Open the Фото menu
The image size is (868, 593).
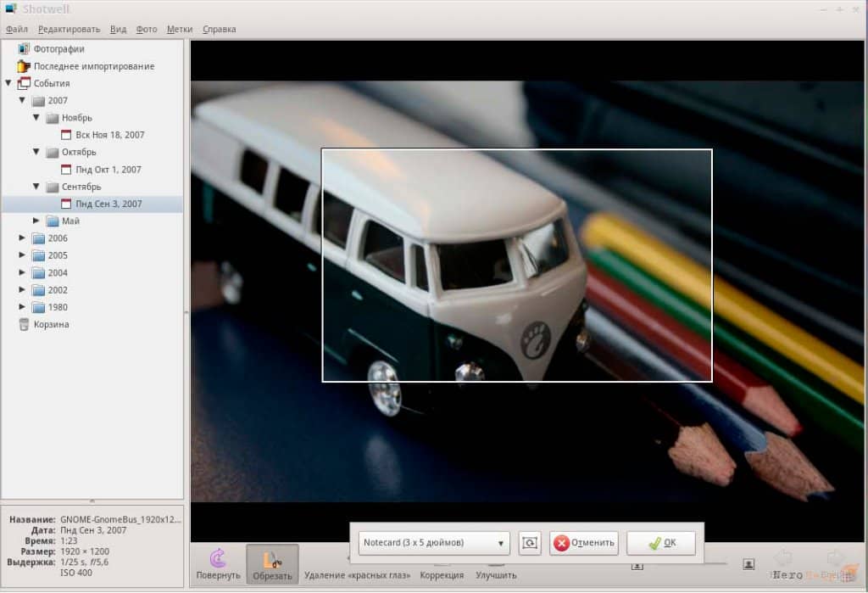click(x=147, y=29)
